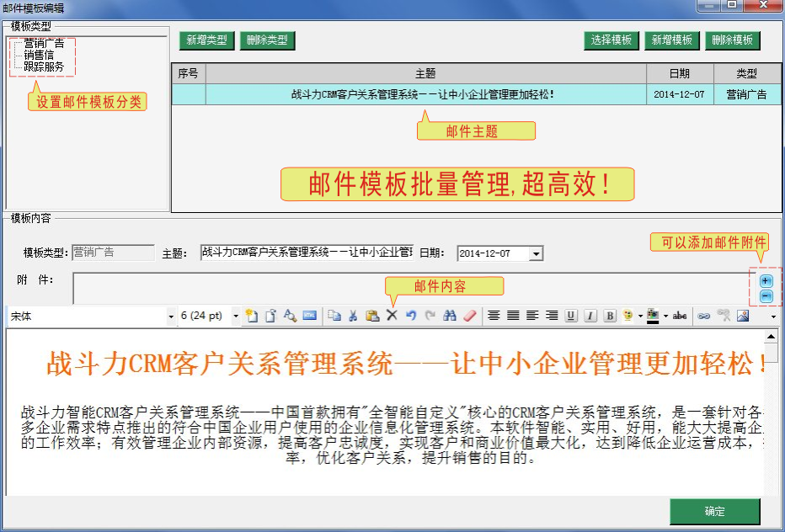Delete selection using the X icon
Screen dimensions: 785x532
(392, 316)
